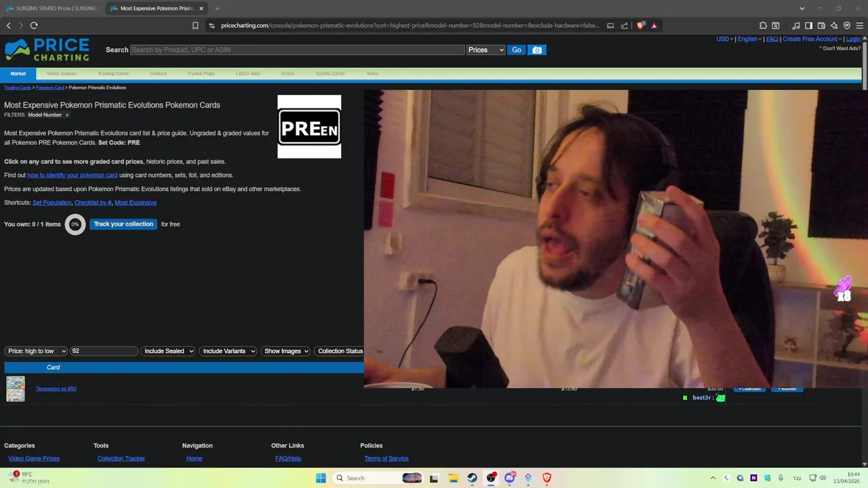Open the playlist music note icon
This screenshot has width=868, height=488.
(796, 26)
